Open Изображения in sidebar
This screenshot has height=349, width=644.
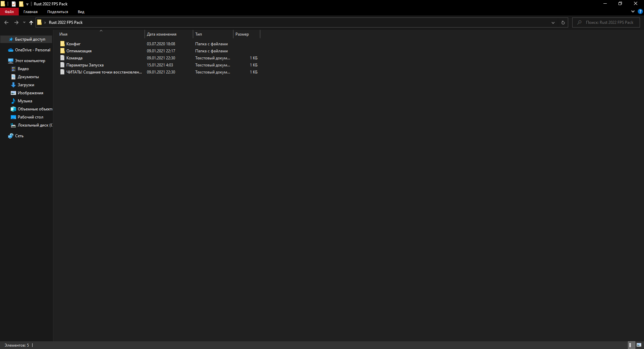tap(27, 93)
